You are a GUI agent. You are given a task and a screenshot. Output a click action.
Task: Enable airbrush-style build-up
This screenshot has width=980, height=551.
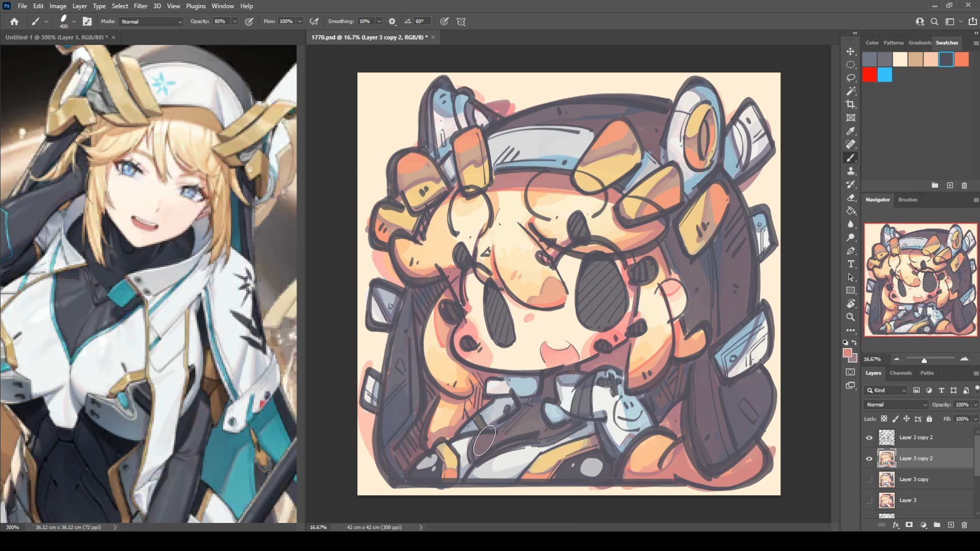314,21
